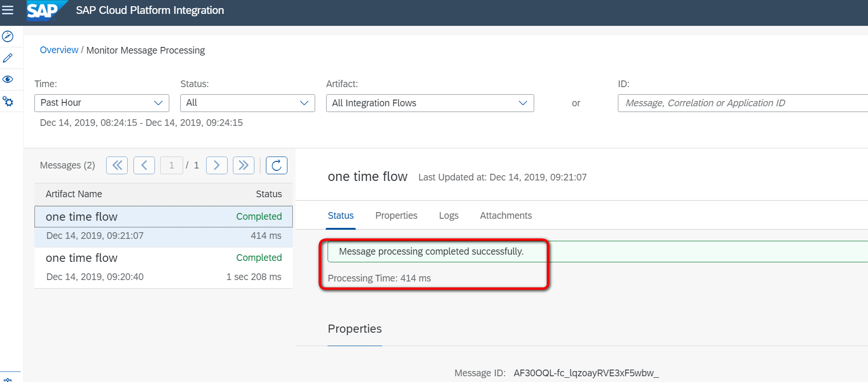Jump to last page of messages

point(243,166)
